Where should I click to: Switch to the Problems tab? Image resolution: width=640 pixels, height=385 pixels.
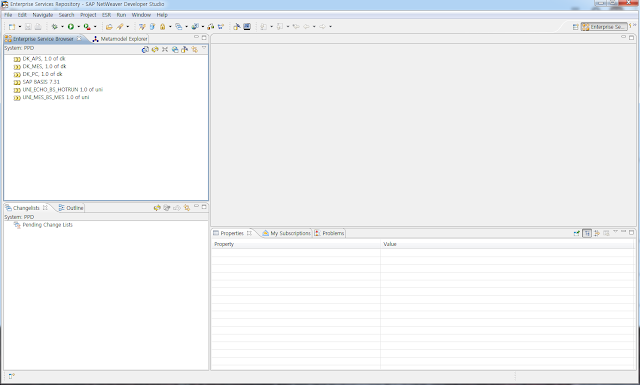[x=329, y=233]
